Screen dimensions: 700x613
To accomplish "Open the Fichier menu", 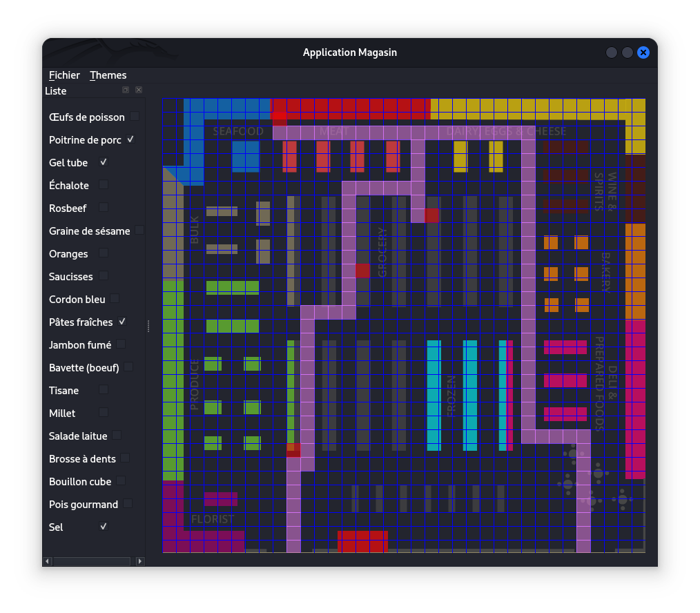I will point(64,75).
